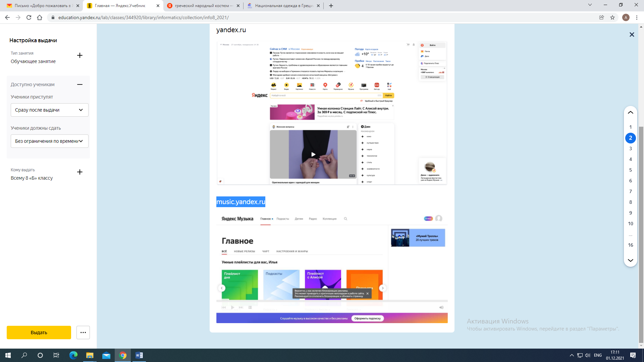The width and height of the screenshot is (644, 362).
Task: Open the tab search dropdown arrow
Action: tap(590, 5)
